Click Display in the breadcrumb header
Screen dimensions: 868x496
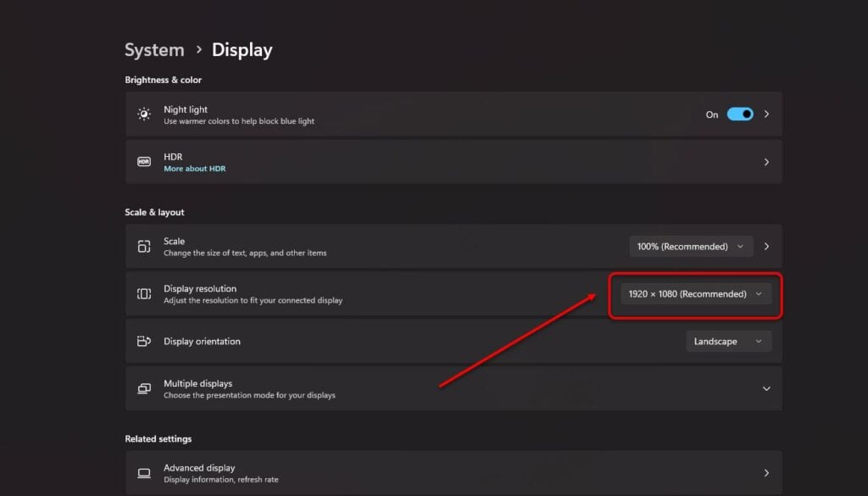241,49
